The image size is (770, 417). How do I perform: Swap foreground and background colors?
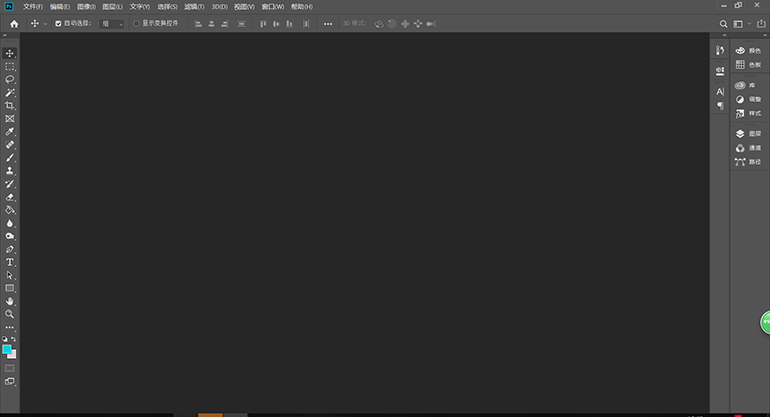point(13,339)
